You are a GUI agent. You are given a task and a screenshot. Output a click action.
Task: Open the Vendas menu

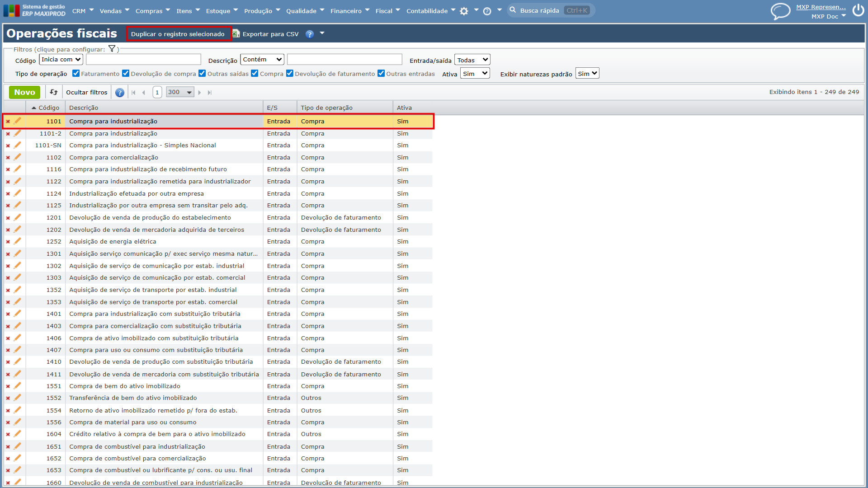click(x=114, y=11)
